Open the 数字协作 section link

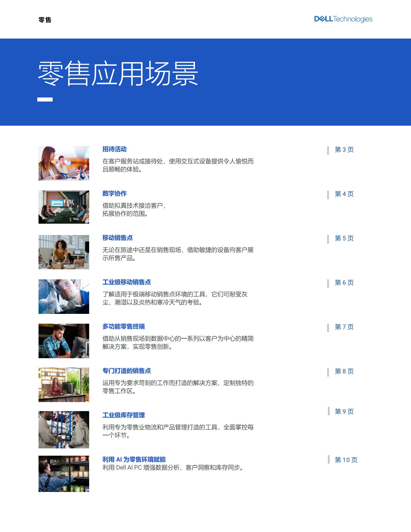(x=114, y=193)
